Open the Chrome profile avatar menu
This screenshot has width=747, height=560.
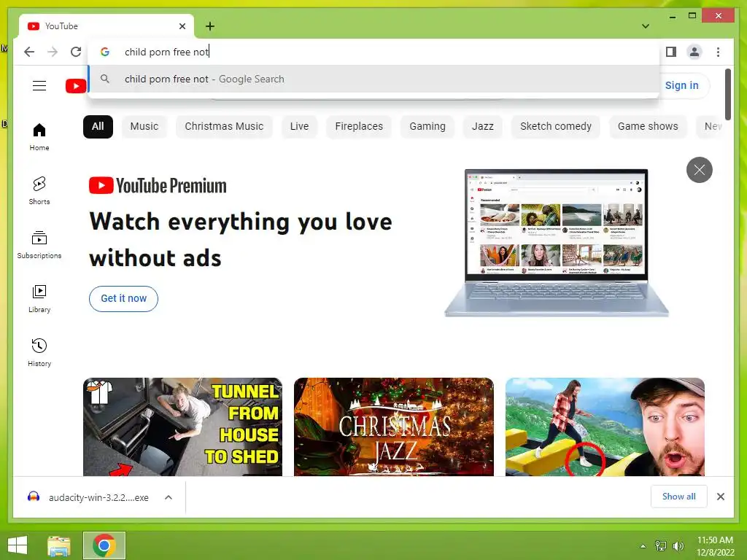(x=694, y=52)
